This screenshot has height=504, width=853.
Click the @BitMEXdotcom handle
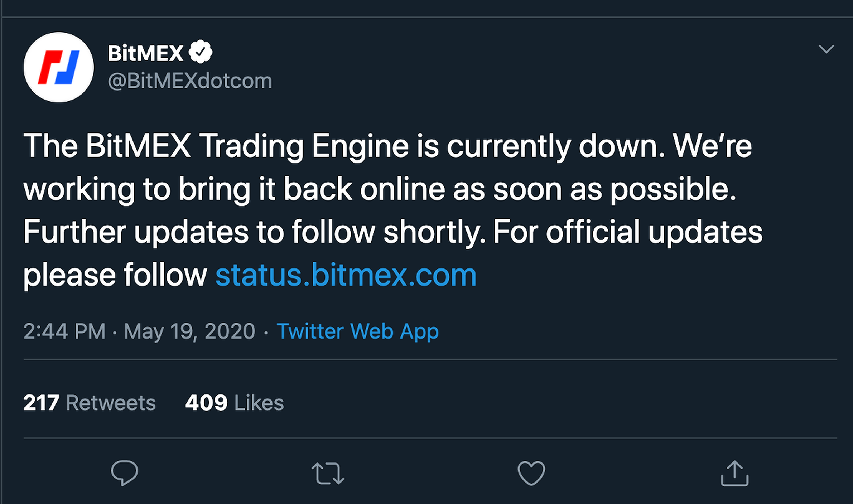[x=190, y=81]
